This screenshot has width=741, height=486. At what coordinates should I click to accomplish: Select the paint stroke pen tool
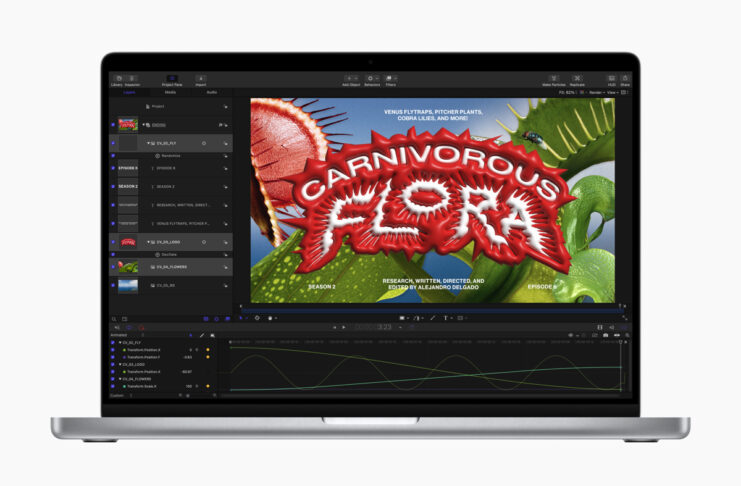432,318
